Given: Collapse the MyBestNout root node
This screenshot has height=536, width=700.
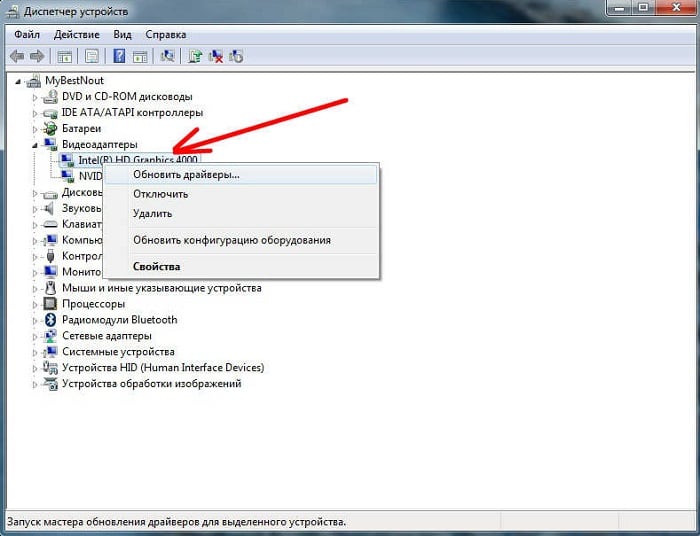Looking at the screenshot, I should tap(21, 81).
